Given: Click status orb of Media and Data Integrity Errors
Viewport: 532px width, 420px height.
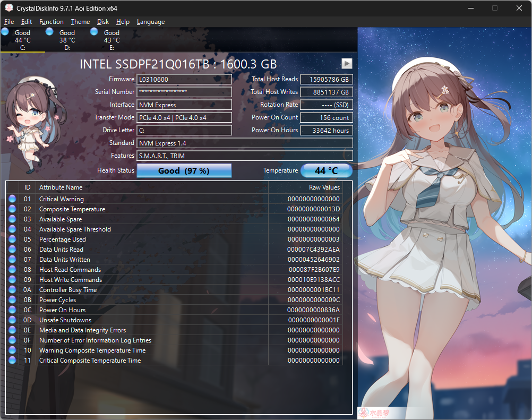Looking at the screenshot, I should point(12,330).
